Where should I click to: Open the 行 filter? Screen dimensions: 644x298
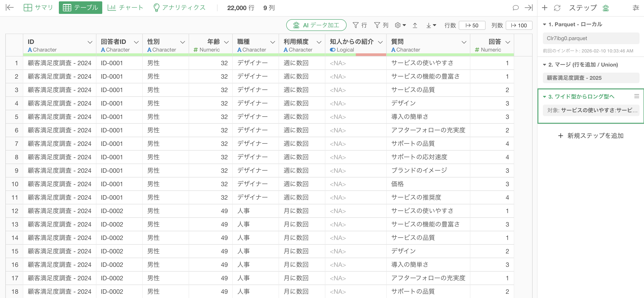coord(360,25)
